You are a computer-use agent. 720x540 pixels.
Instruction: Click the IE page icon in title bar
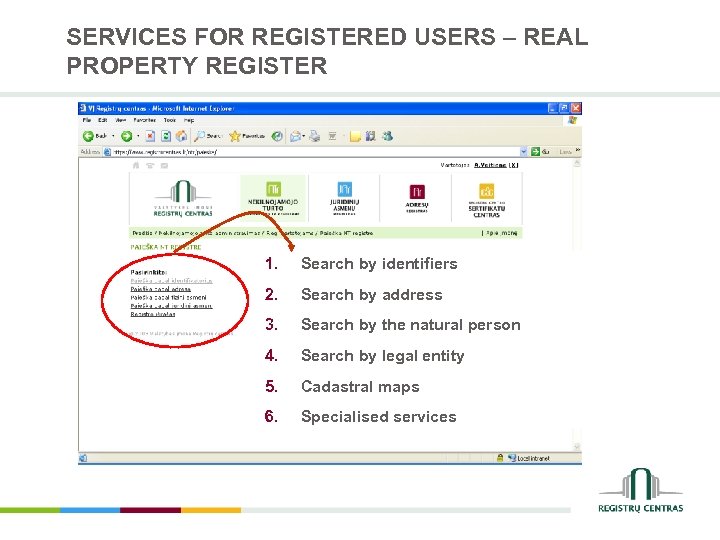(x=83, y=108)
